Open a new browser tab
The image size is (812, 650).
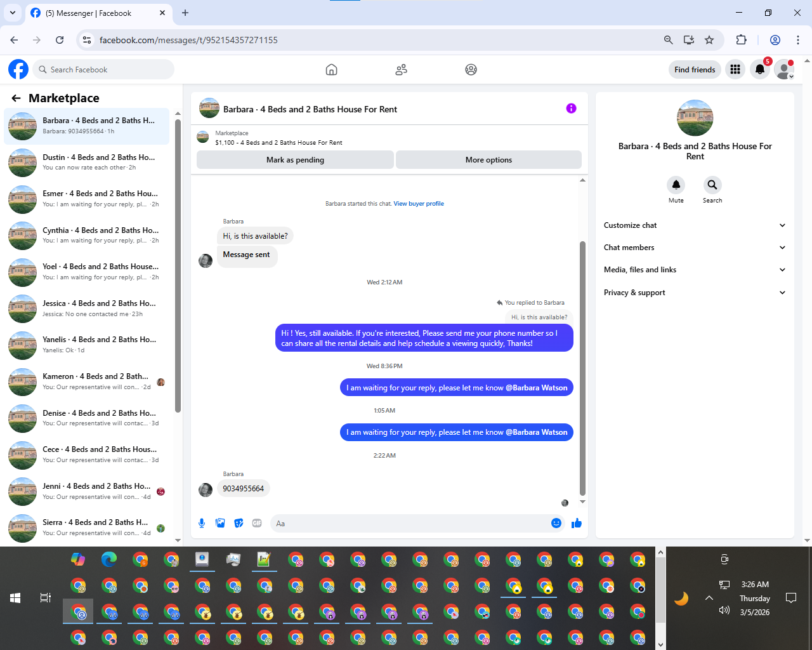point(185,13)
